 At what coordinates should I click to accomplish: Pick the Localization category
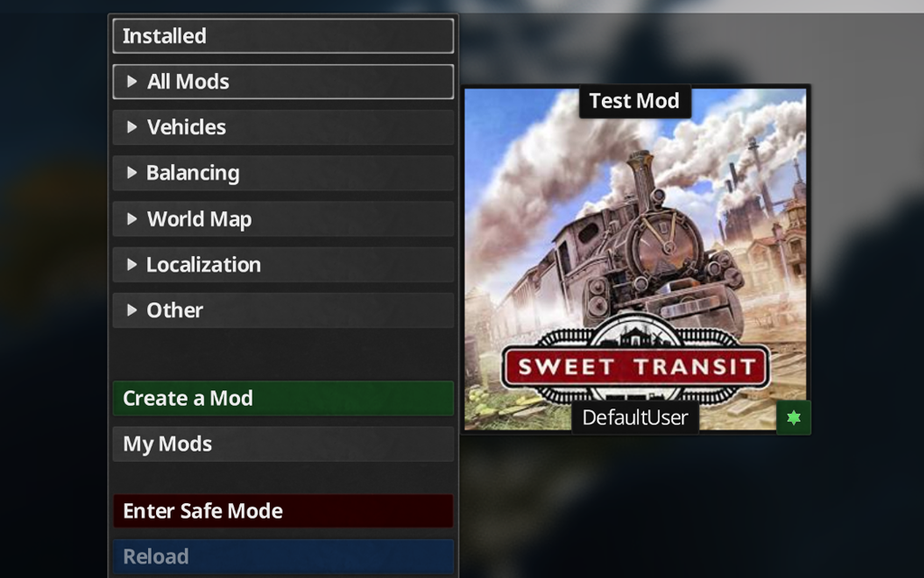pyautogui.click(x=282, y=264)
